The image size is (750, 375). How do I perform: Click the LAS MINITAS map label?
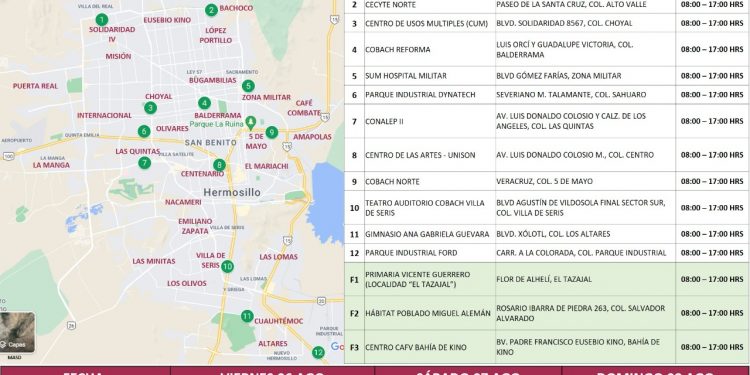(x=154, y=261)
